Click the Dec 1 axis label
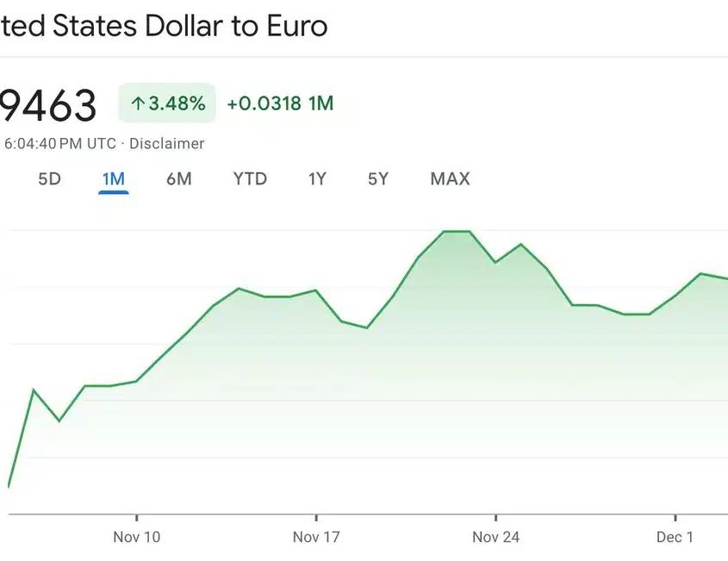This screenshot has width=728, height=561. tap(675, 537)
